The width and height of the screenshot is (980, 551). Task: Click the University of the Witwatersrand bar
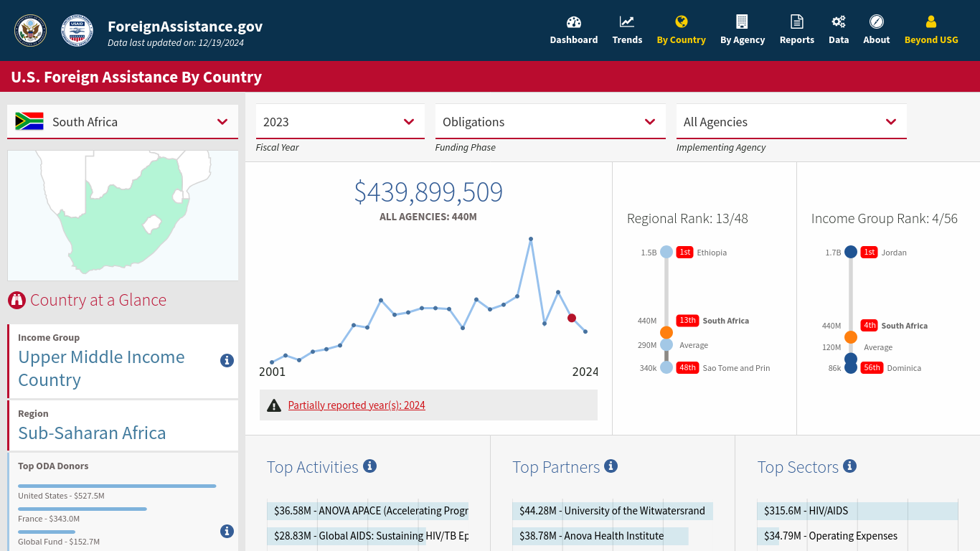[x=613, y=511]
